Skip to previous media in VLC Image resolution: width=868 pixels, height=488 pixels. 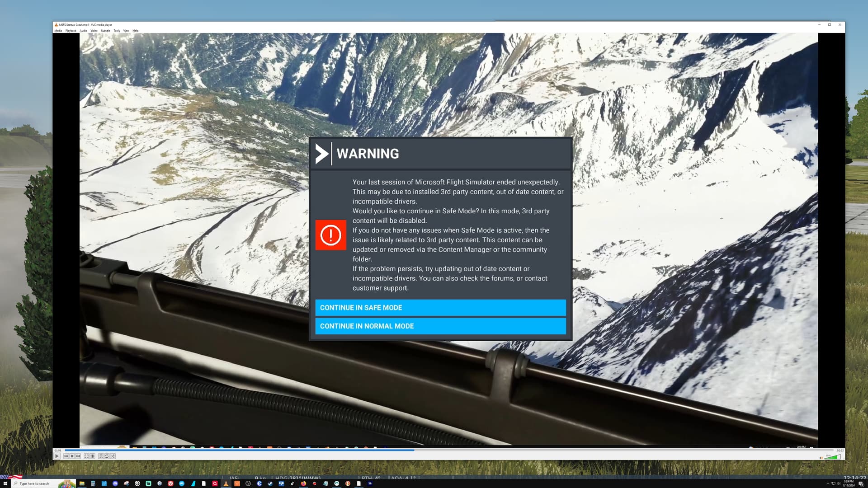pos(66,456)
